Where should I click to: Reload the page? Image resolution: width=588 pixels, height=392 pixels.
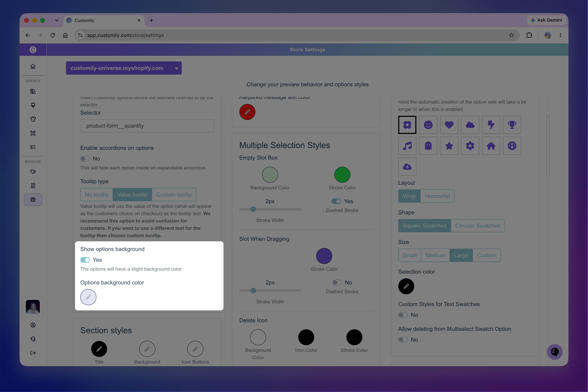pos(53,35)
